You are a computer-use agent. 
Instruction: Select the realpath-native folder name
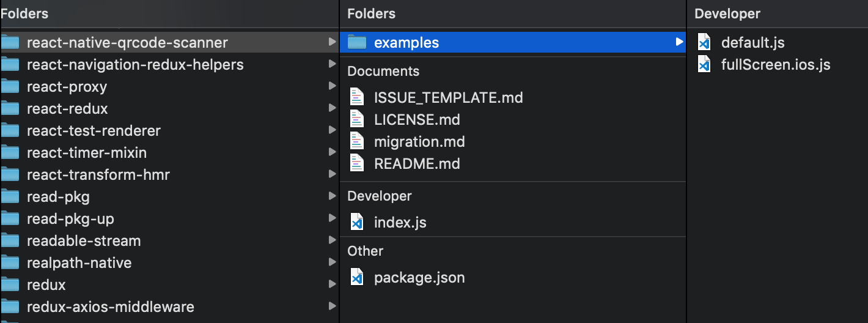pyautogui.click(x=79, y=263)
